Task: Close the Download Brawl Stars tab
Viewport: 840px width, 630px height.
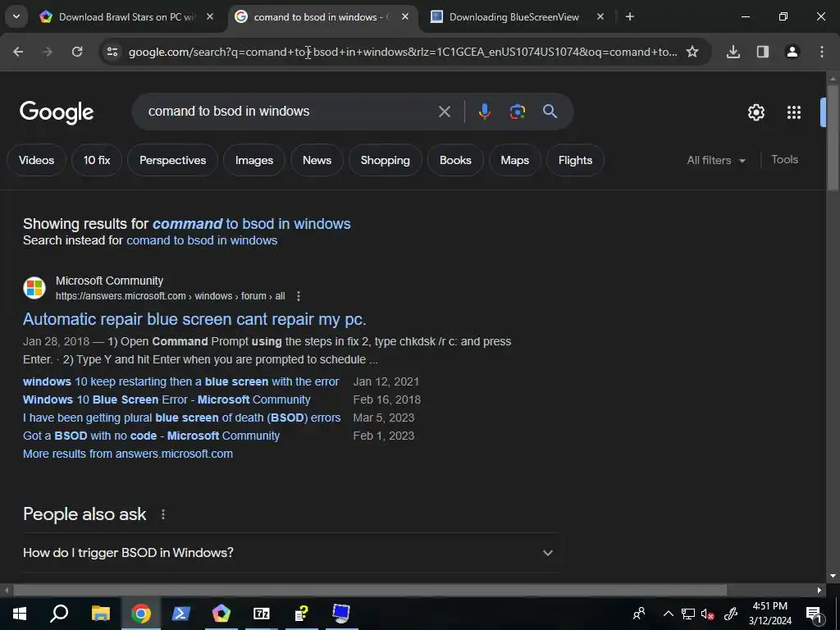Action: [210, 16]
